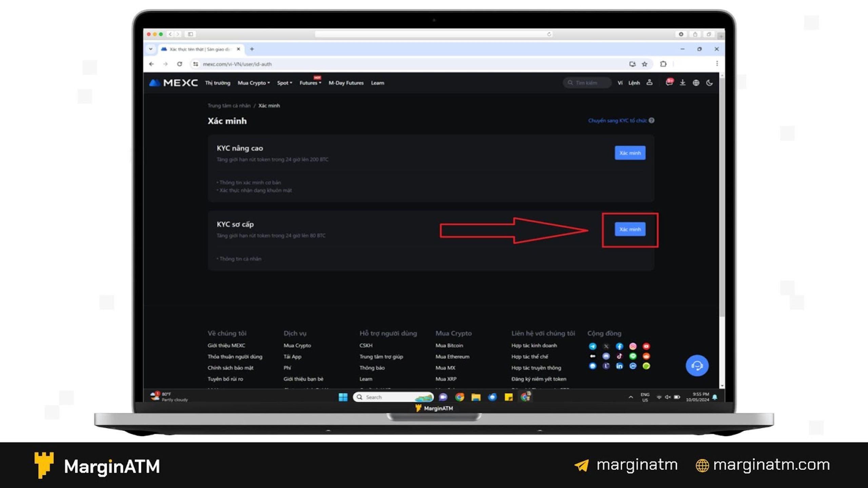Open the Facebook community icon
Image resolution: width=868 pixels, height=488 pixels.
[x=619, y=346]
